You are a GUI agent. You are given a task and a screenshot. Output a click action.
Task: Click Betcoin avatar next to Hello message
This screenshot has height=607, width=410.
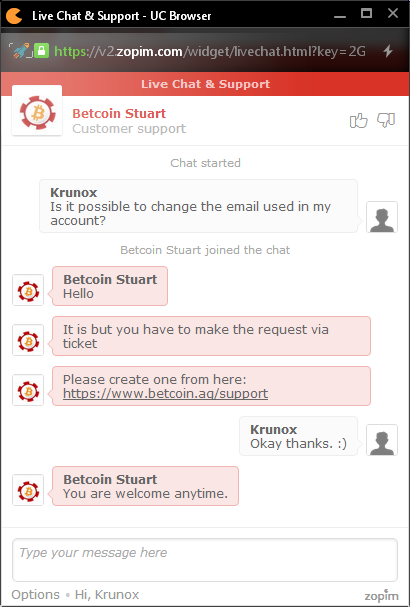pyautogui.click(x=28, y=290)
